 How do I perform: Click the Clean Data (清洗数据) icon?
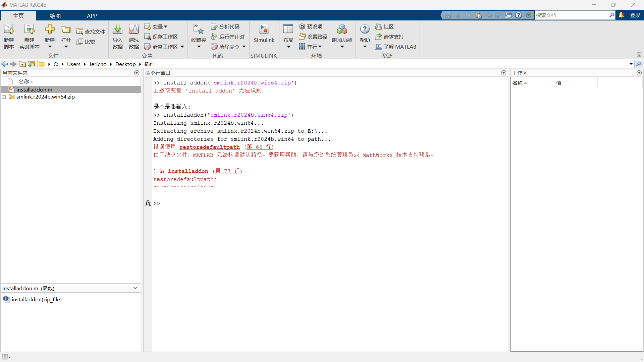coord(133,29)
